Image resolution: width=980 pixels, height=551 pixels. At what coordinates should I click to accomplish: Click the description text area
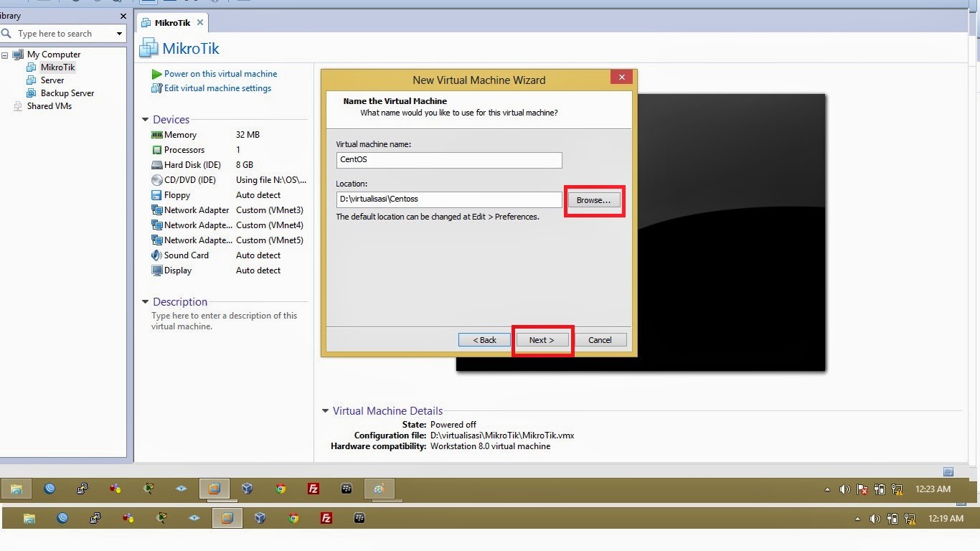(x=224, y=321)
